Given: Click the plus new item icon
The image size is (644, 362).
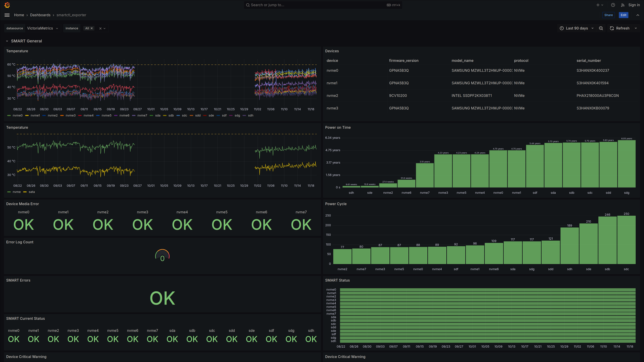Looking at the screenshot, I should coord(598,5).
